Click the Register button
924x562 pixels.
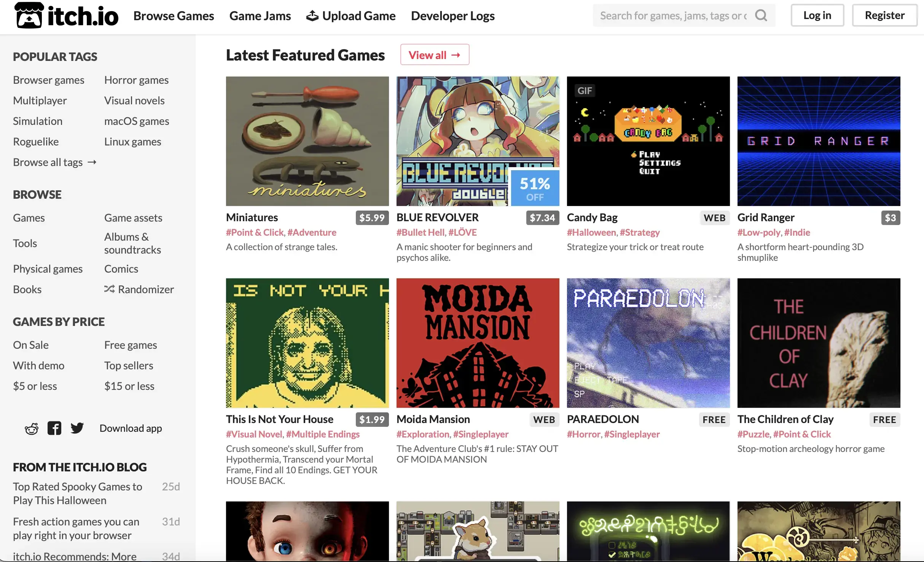[x=884, y=15]
